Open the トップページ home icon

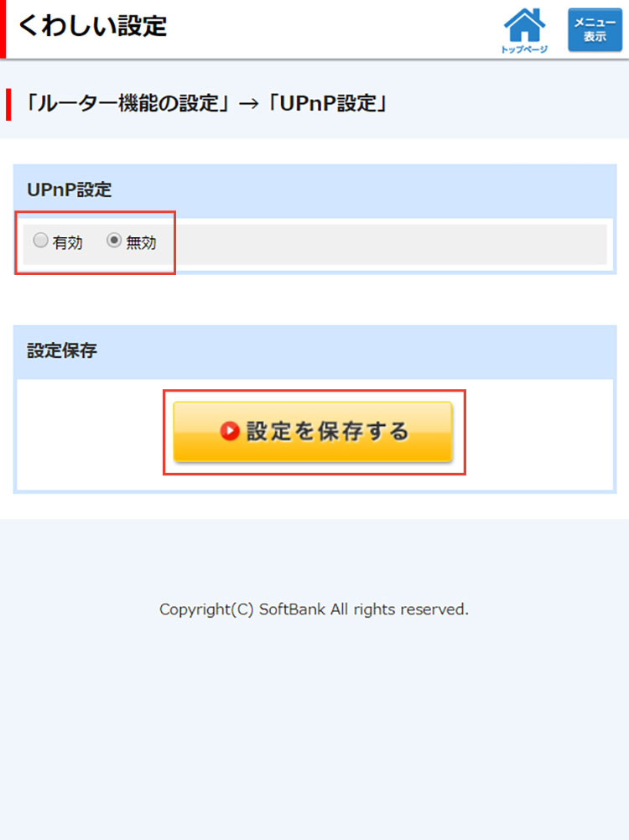point(524,30)
